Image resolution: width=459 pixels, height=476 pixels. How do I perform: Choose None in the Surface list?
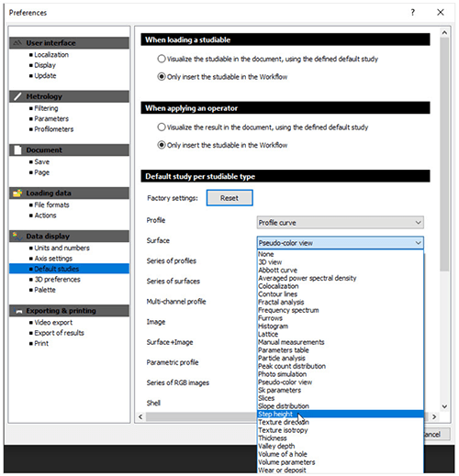click(341, 254)
